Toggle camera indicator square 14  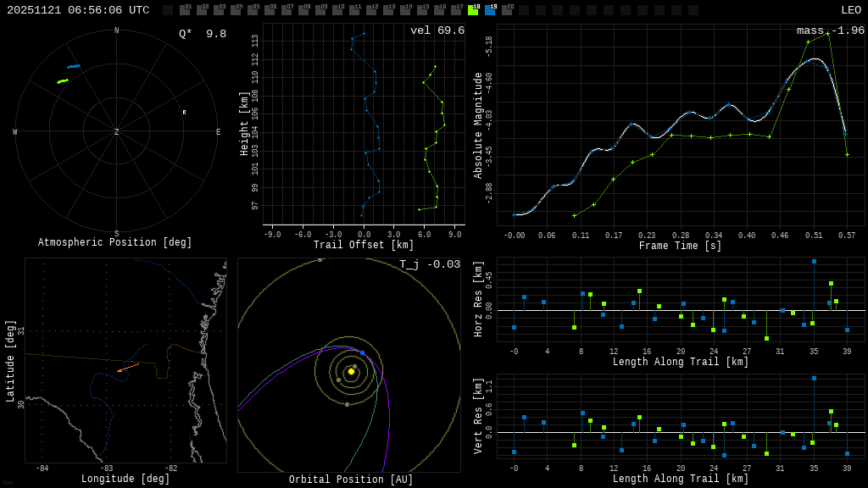[x=405, y=10]
